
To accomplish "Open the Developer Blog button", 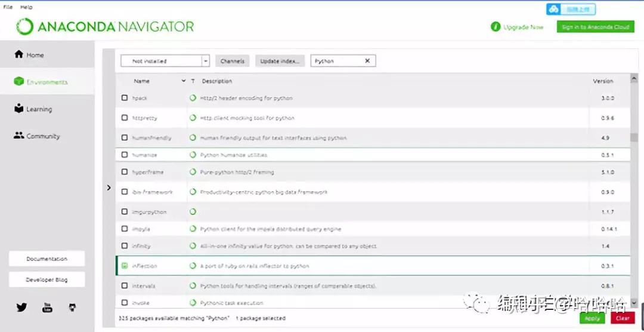I will click(x=47, y=279).
